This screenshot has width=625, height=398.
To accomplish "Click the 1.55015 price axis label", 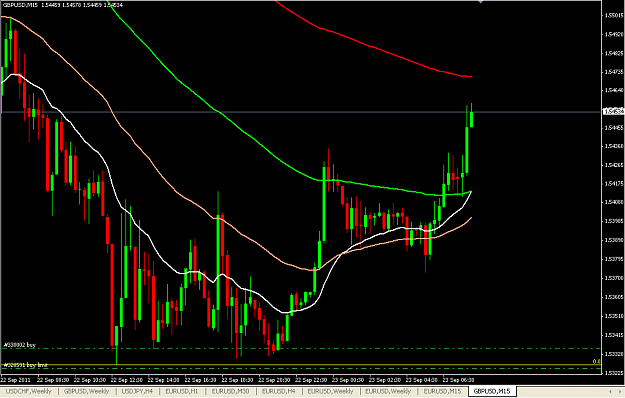I will [614, 16].
